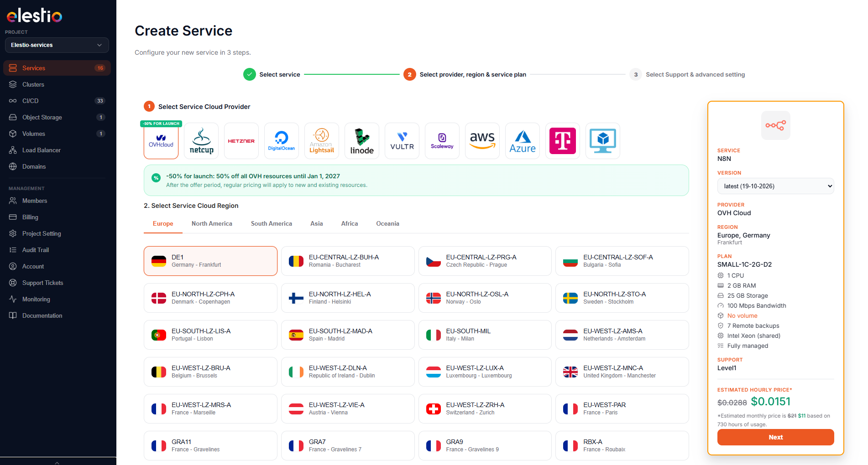Go to Load Balancer page
The height and width of the screenshot is (465, 868).
57,150
